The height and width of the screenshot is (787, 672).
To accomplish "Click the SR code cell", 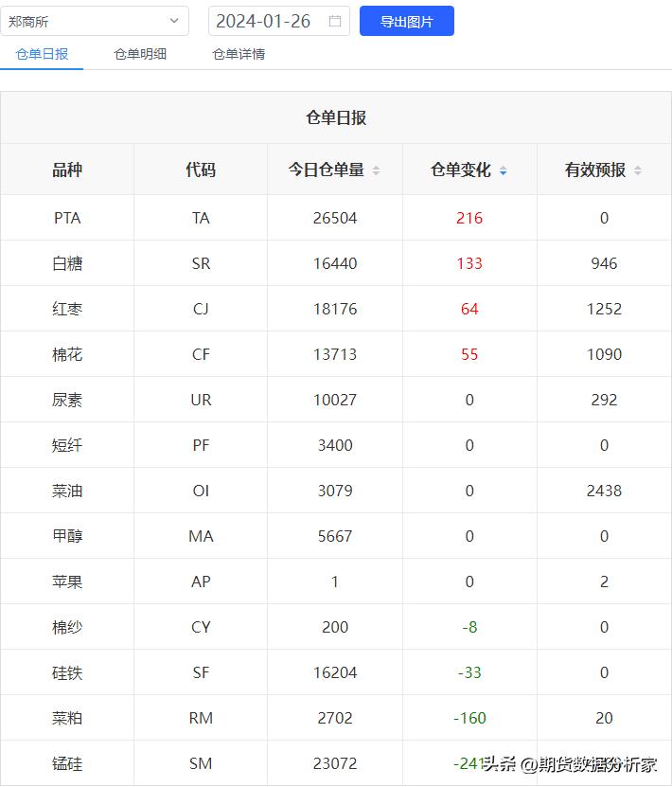I will 201,263.
